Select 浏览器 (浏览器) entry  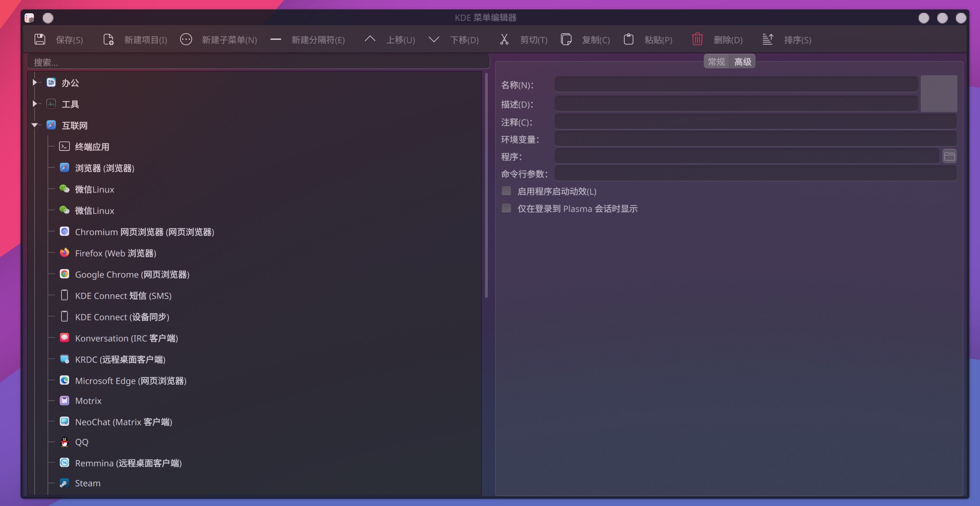[105, 168]
